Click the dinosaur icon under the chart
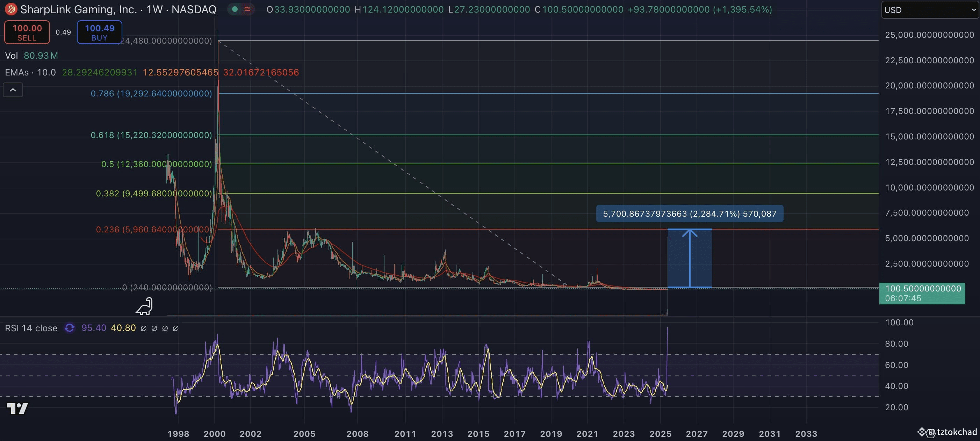 (144, 306)
